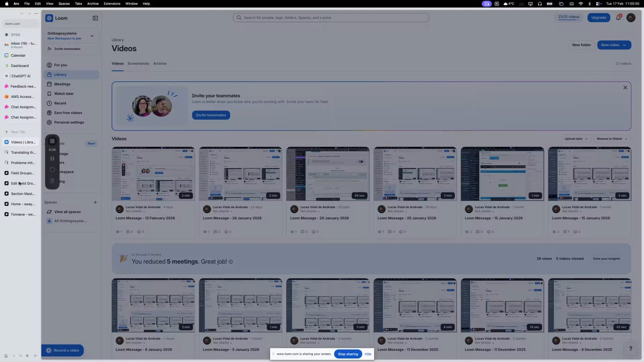
Task: Open Loom Message - 8 January 2026 title
Action: click(x=144, y=349)
